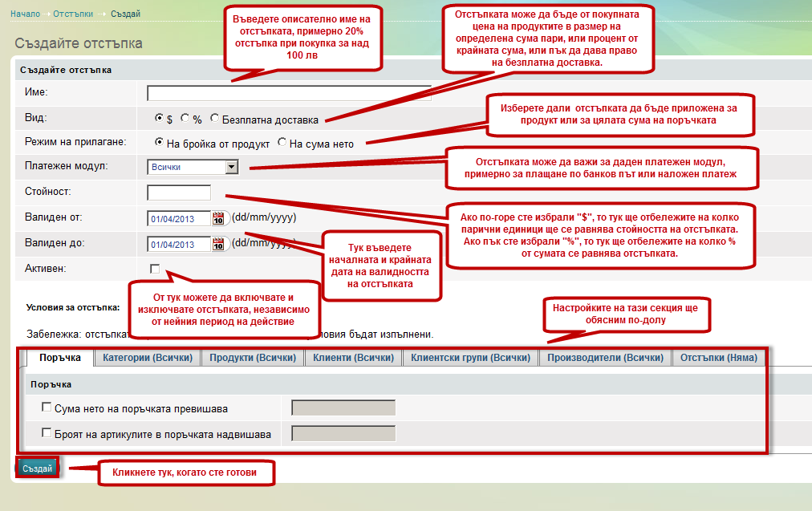
Task: Open calendar picker for 'Валиден до' date
Action: (x=218, y=244)
